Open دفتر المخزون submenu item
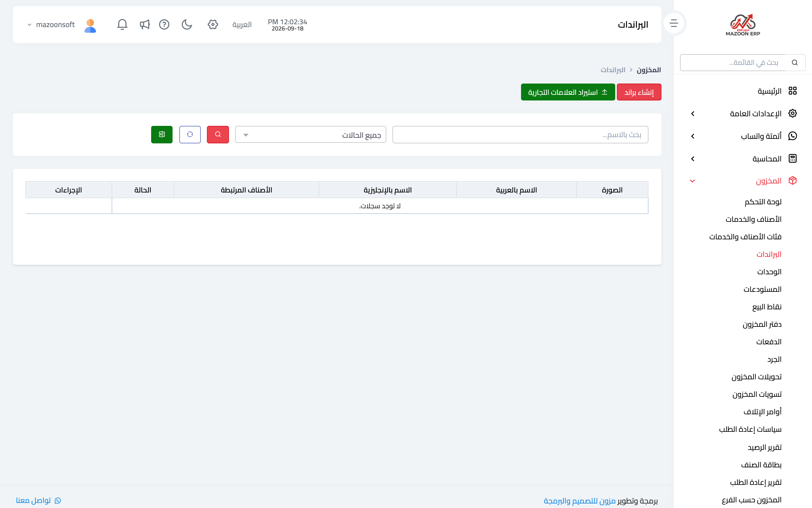The height and width of the screenshot is (508, 812). [x=762, y=324]
